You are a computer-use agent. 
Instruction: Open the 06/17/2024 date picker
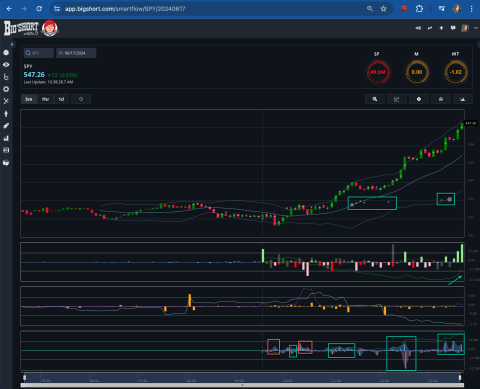[76, 53]
